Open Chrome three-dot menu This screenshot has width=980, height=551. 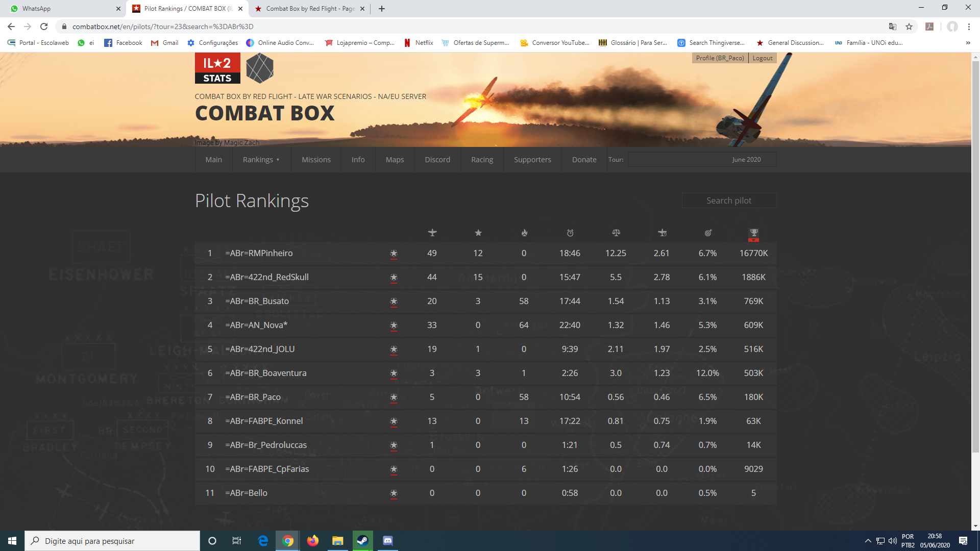pos(969,27)
